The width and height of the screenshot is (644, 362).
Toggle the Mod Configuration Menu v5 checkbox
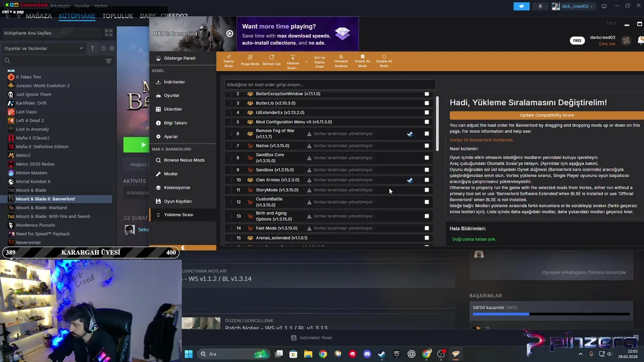(x=427, y=122)
